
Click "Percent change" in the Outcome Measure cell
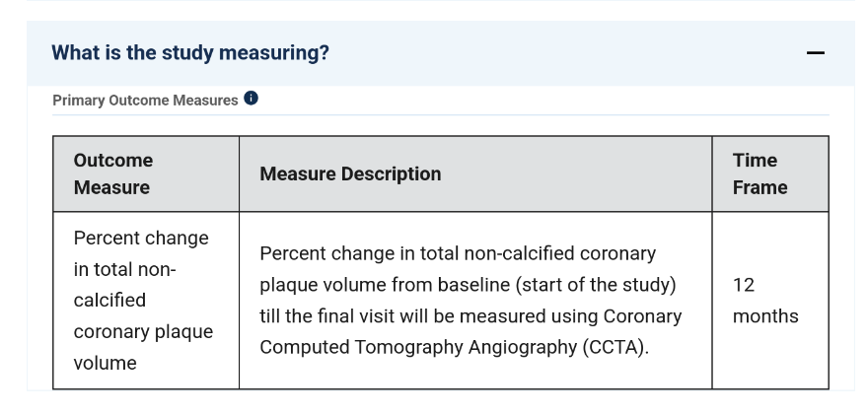click(x=141, y=239)
